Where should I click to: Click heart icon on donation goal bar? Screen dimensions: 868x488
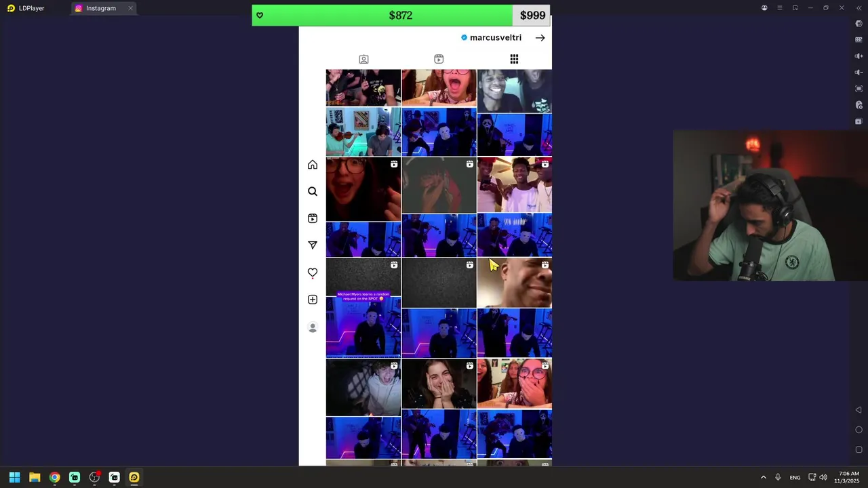pyautogui.click(x=260, y=16)
